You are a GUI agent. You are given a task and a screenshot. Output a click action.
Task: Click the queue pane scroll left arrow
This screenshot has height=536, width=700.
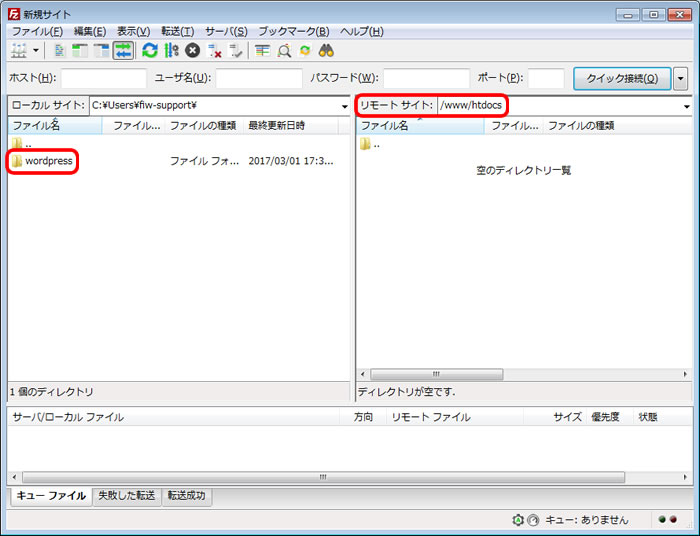point(14,477)
